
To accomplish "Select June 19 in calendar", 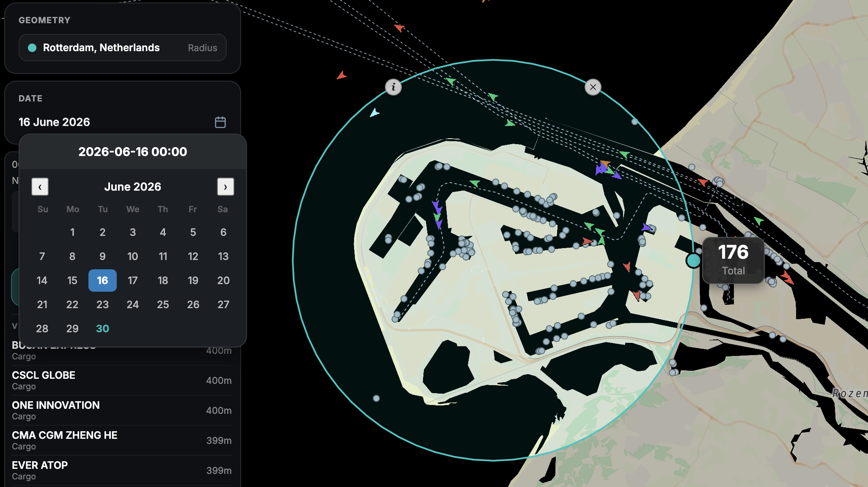I will pos(193,280).
